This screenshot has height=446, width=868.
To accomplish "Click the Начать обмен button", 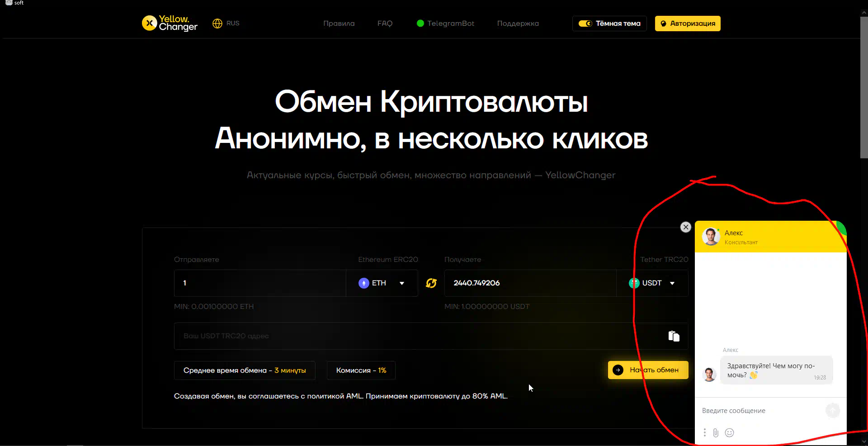I will tap(648, 370).
